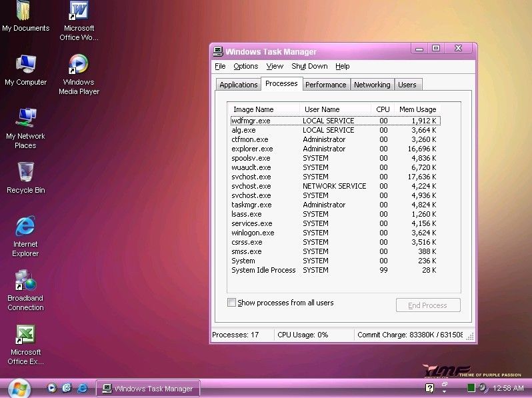Click Windows Task Manager taskbar button

(148, 389)
